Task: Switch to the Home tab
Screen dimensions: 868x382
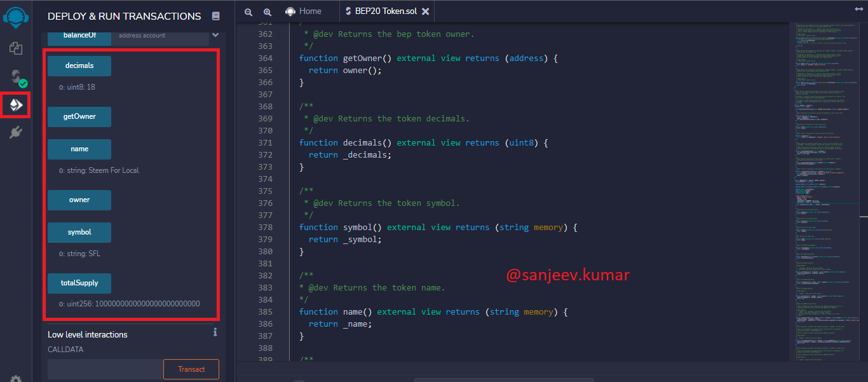Action: (x=303, y=11)
